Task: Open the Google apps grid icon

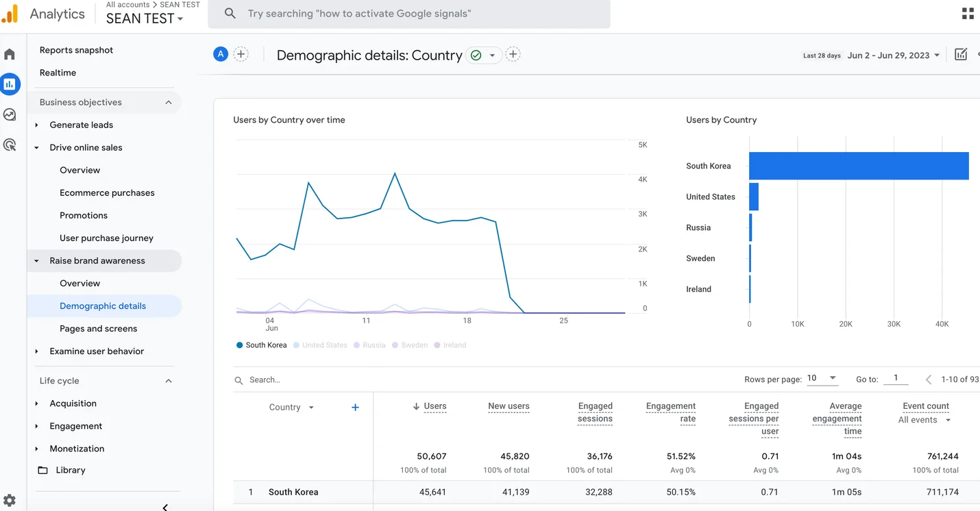Action: pos(968,14)
